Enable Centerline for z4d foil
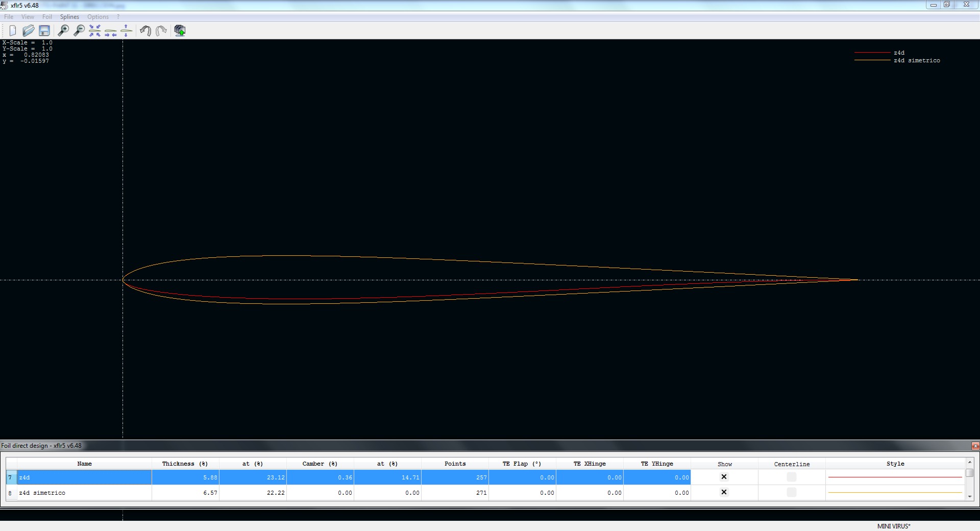Screen dimensions: 980x531 (791, 477)
